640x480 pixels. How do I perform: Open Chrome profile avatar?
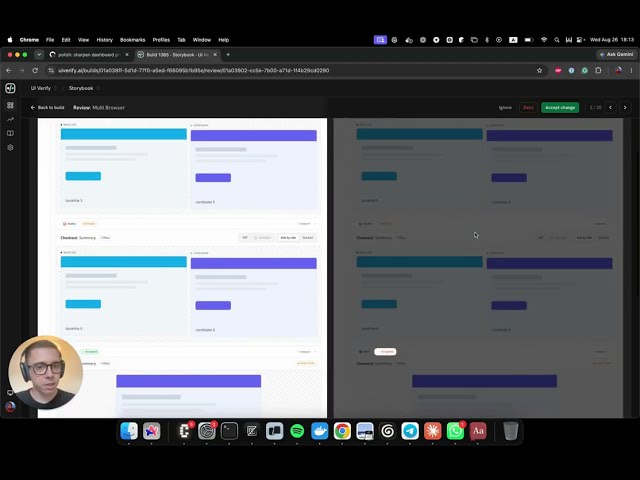(618, 71)
